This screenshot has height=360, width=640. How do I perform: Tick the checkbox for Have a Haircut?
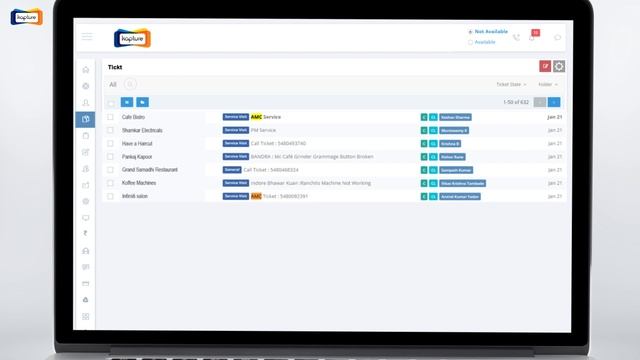(110, 144)
